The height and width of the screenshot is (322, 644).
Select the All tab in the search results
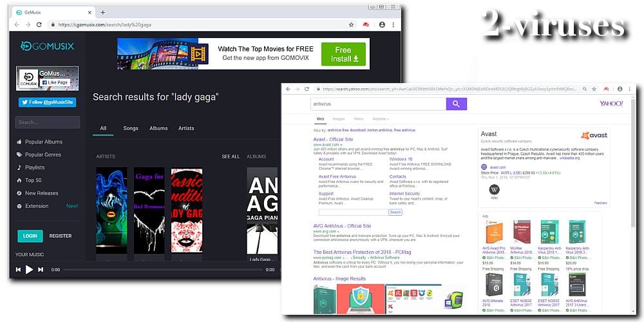click(103, 128)
